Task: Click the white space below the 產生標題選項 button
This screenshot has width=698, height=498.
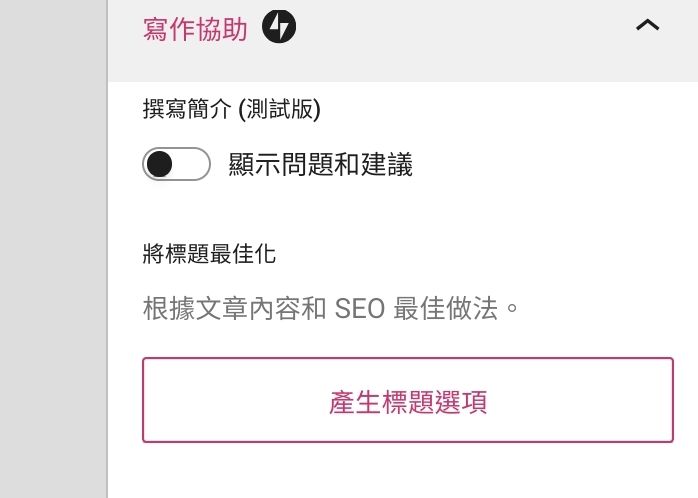Action: coord(408,470)
